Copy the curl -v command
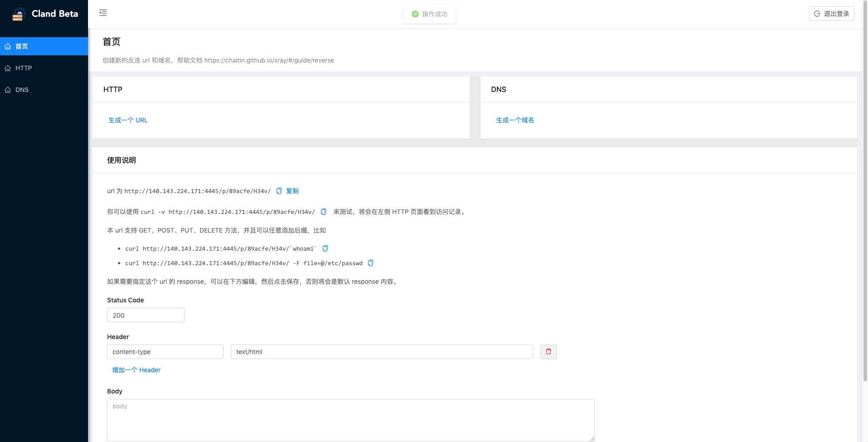This screenshot has height=442, width=868. coord(324,212)
